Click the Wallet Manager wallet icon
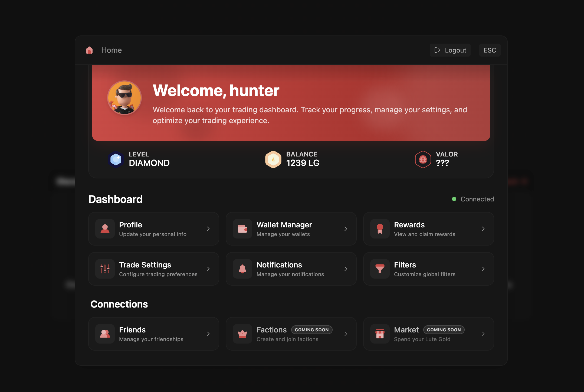The width and height of the screenshot is (584, 392). (242, 229)
